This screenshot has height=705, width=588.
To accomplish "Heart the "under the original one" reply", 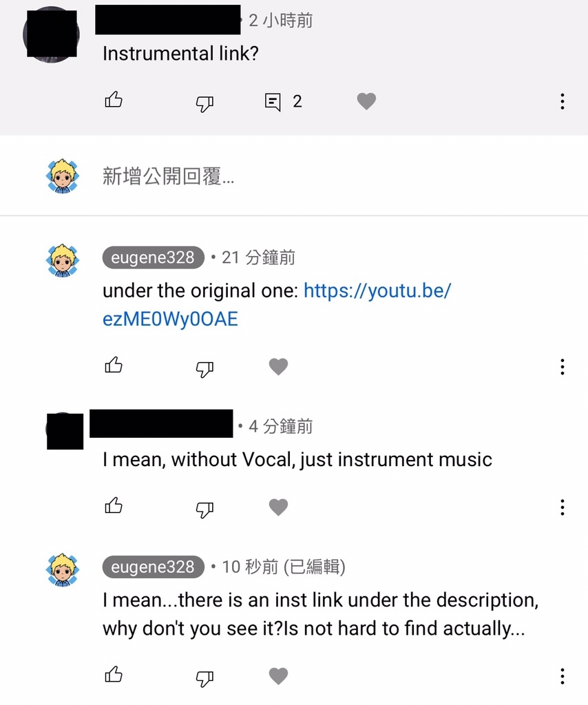I will click(278, 366).
